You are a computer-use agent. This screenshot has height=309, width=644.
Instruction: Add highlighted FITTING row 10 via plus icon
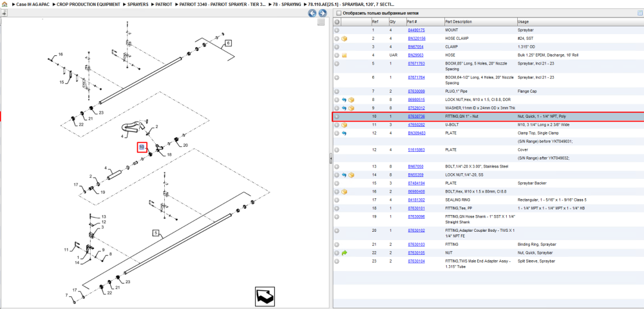coord(337,117)
